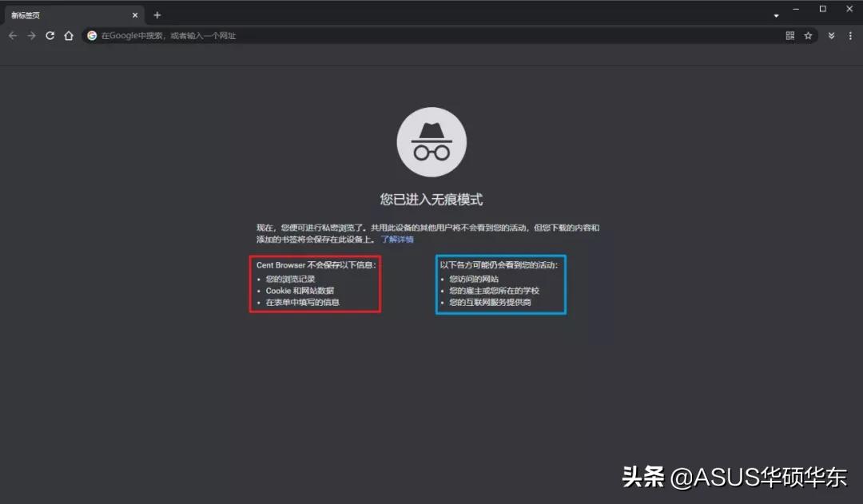Click the 您访问的网站 list item

(474, 279)
